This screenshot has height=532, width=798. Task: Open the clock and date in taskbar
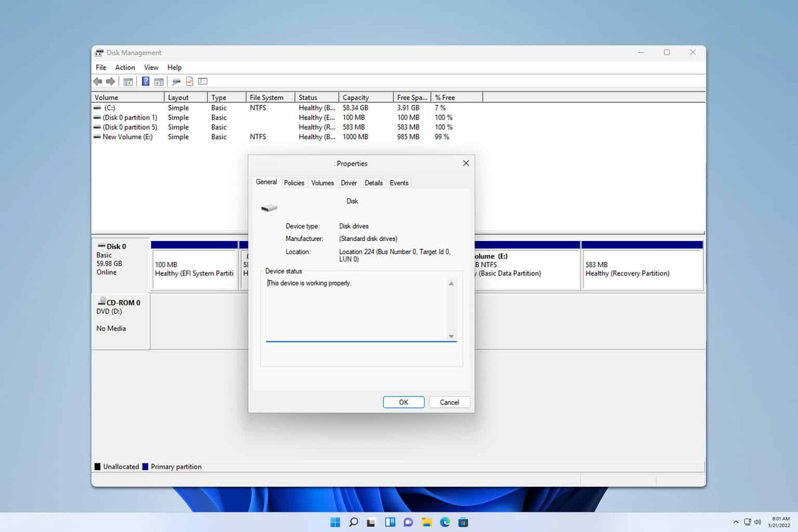[780, 522]
